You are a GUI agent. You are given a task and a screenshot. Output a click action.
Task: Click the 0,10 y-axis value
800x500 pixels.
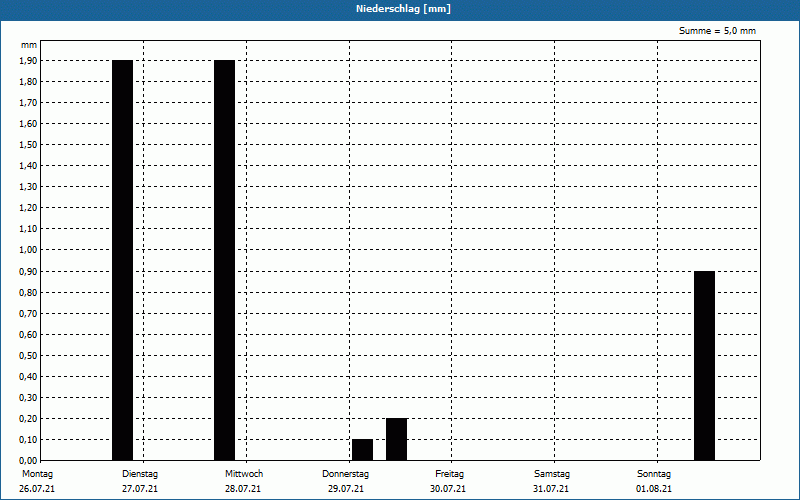click(x=28, y=440)
